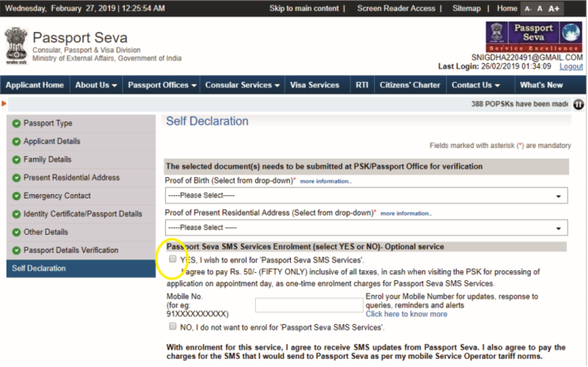Click green check beside Present Residential Address

tap(17, 178)
